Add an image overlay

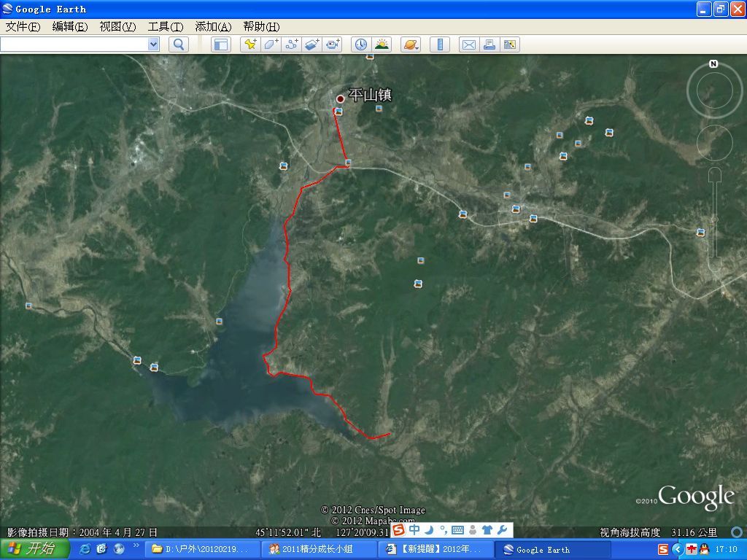(312, 44)
